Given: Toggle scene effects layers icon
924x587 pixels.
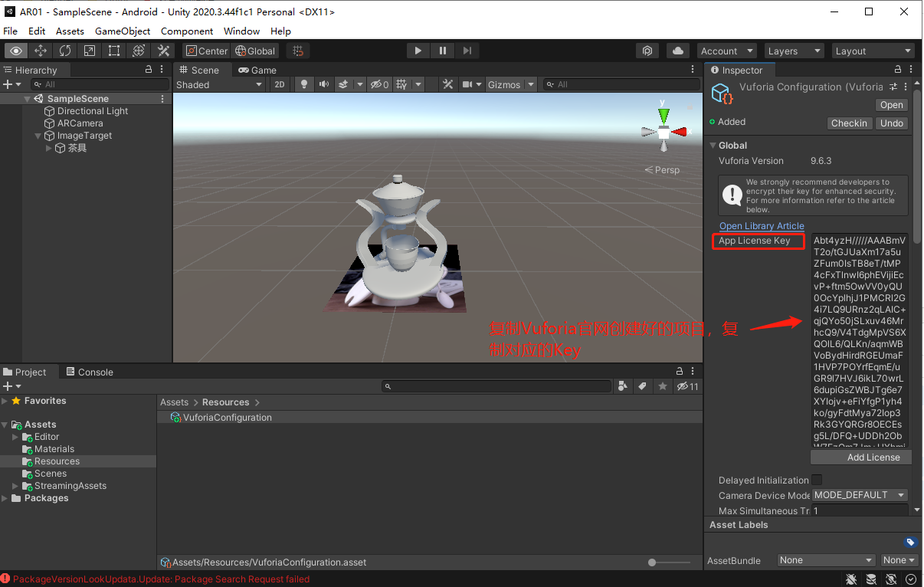Looking at the screenshot, I should [x=344, y=84].
